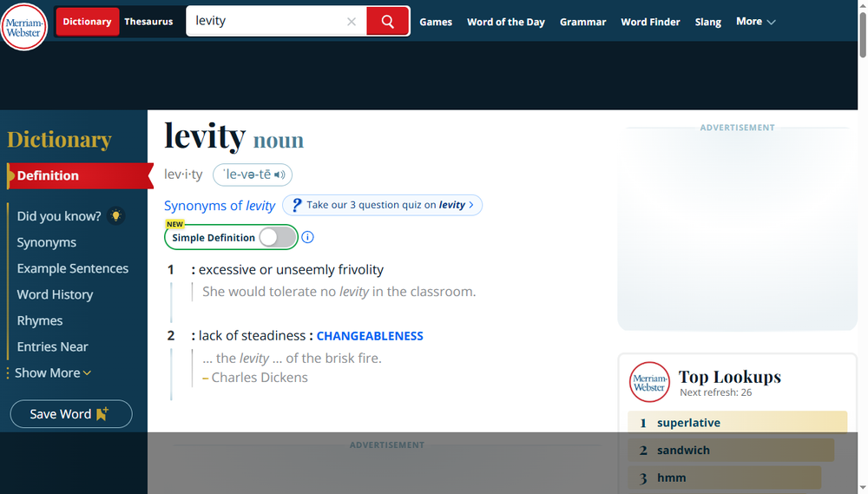
Task: Open Word Finder
Action: (650, 23)
